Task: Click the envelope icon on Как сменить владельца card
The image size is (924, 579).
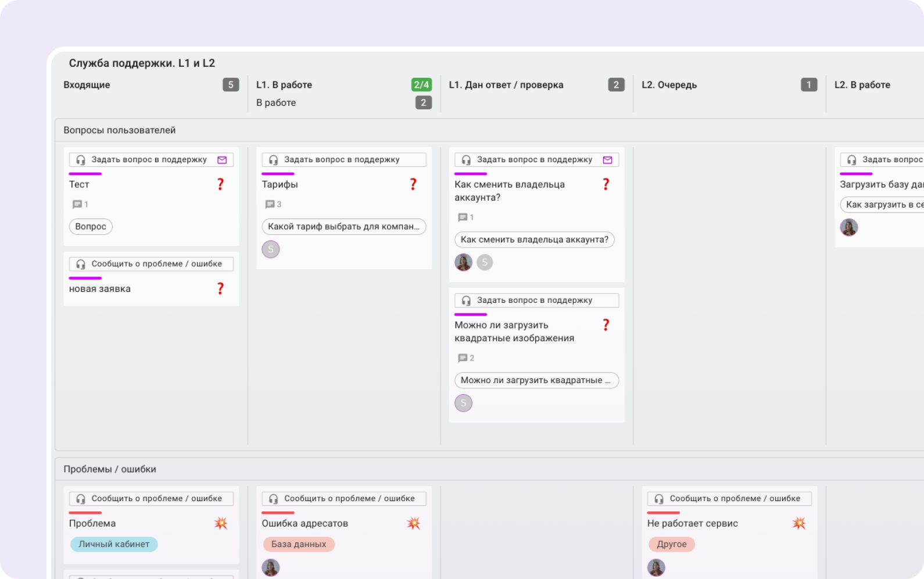Action: coord(607,160)
